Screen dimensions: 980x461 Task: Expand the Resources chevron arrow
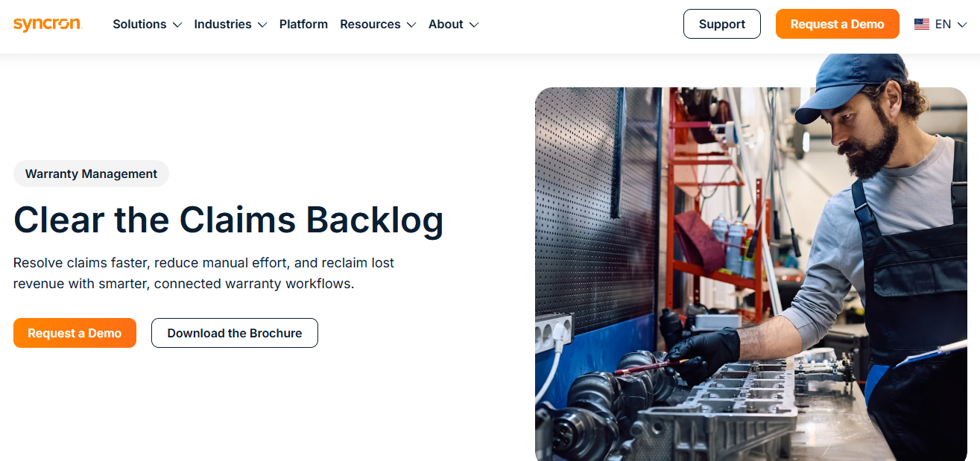point(411,25)
